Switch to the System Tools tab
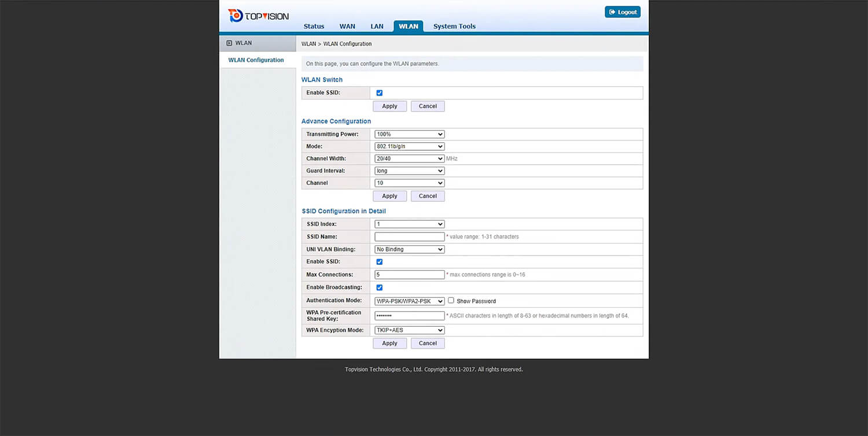 [x=454, y=27]
